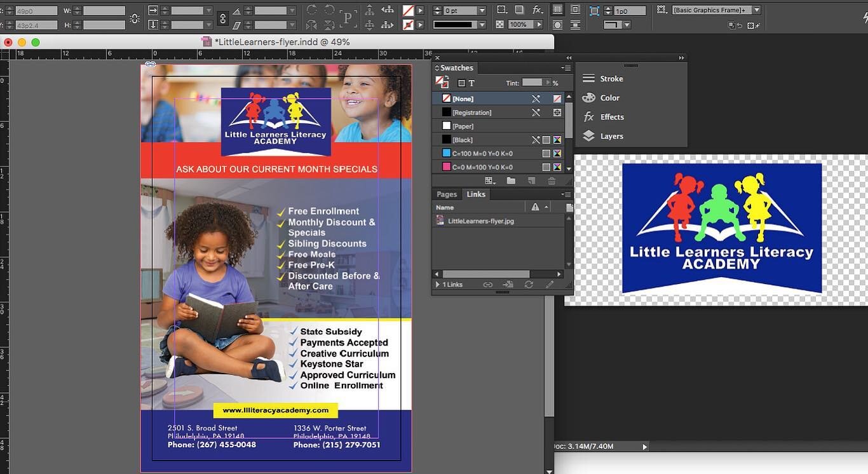Open the corner shape dropdown
This screenshot has height=474, width=868.
pyautogui.click(x=627, y=25)
